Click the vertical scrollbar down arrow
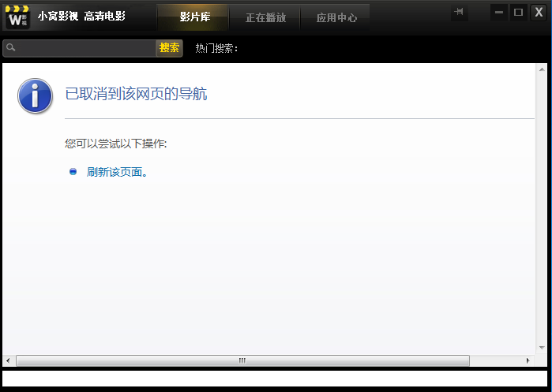The width and height of the screenshot is (552, 392). click(x=543, y=348)
